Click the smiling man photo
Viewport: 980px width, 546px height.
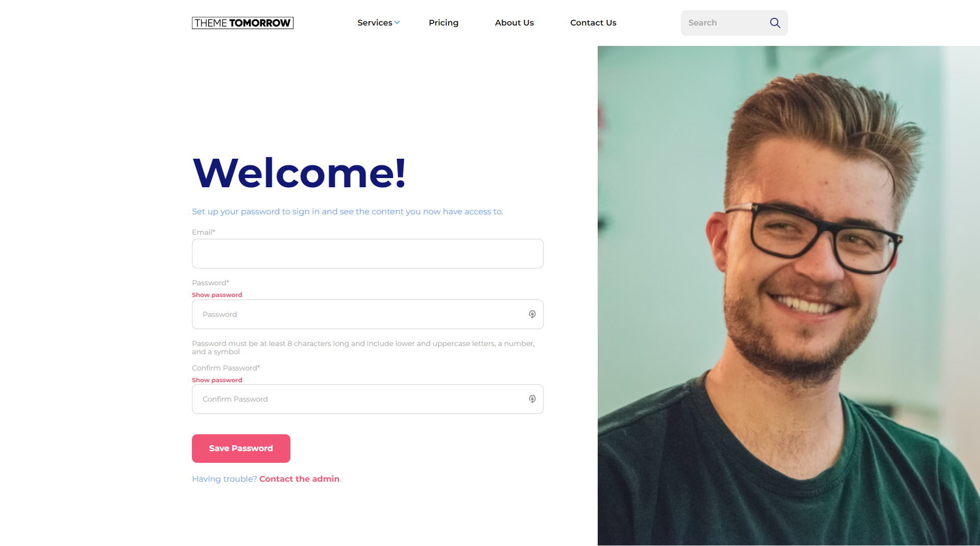pos(789,296)
